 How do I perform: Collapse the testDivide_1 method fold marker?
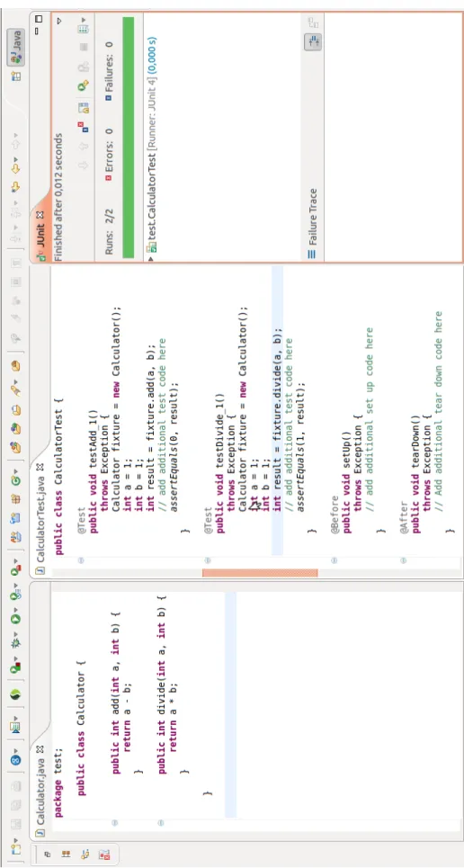[207, 560]
